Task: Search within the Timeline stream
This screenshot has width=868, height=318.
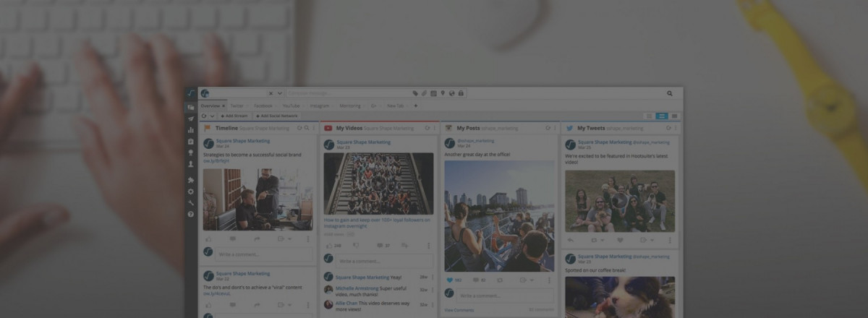Action: [x=306, y=128]
